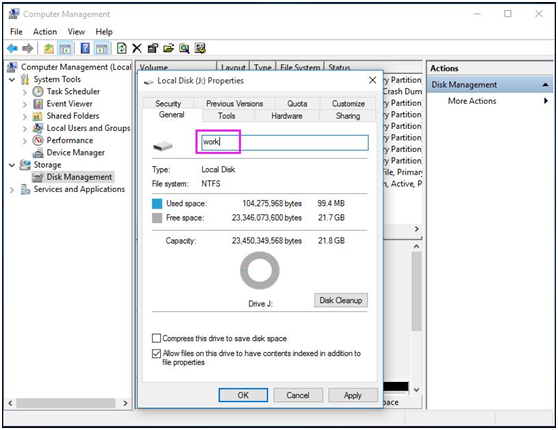The width and height of the screenshot is (558, 430).
Task: Expand Services and Applications node
Action: click(12, 190)
